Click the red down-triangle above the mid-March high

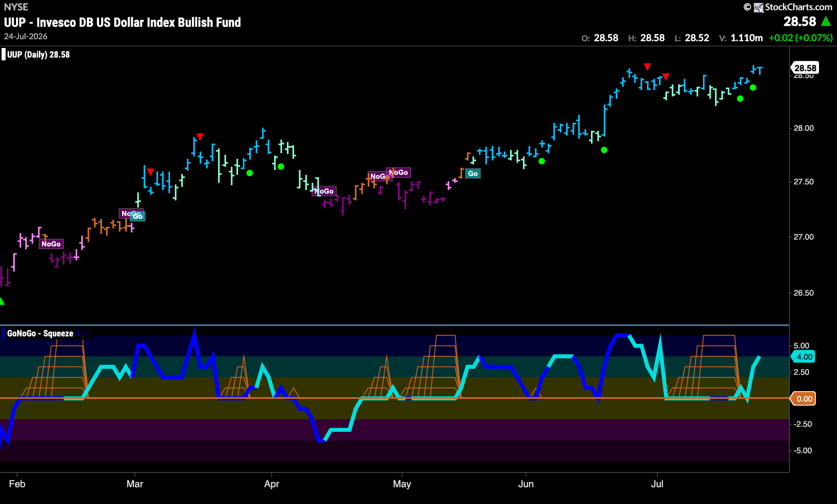(200, 137)
